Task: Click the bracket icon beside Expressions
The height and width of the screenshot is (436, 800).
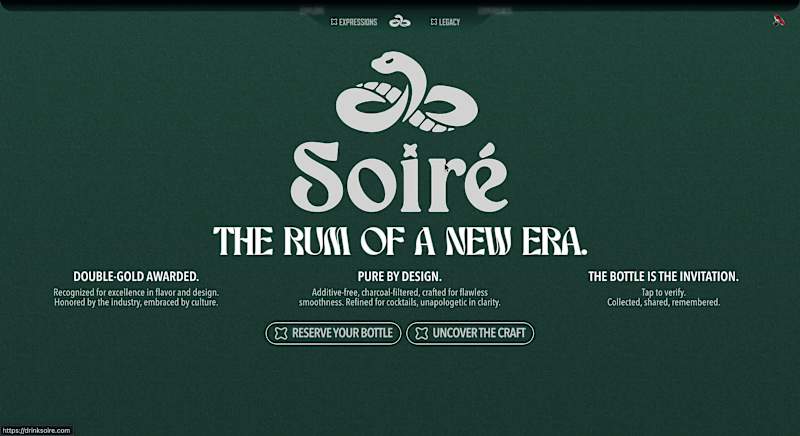Action: [334, 22]
